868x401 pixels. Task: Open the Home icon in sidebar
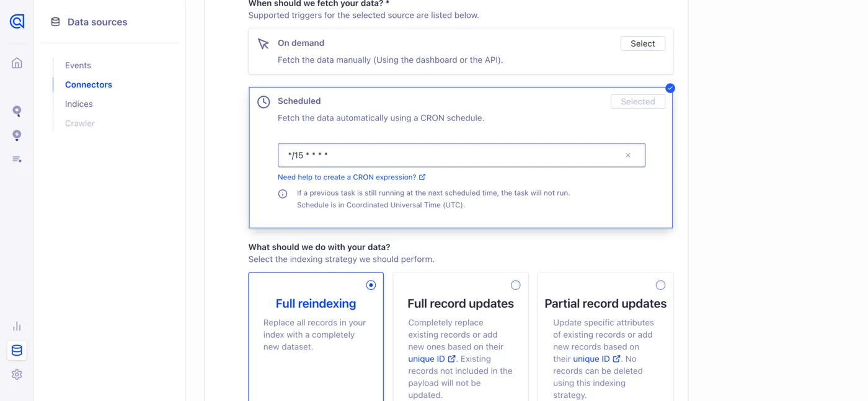tap(17, 63)
